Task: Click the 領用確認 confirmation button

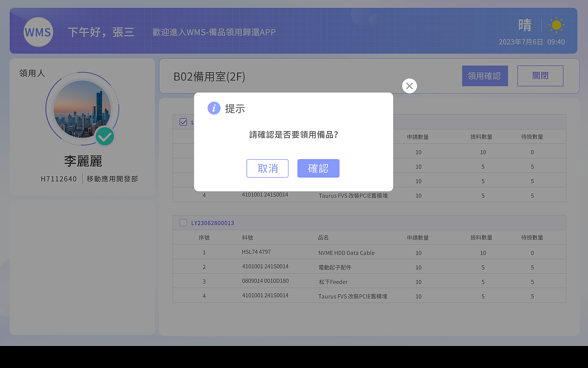Action: click(x=485, y=75)
